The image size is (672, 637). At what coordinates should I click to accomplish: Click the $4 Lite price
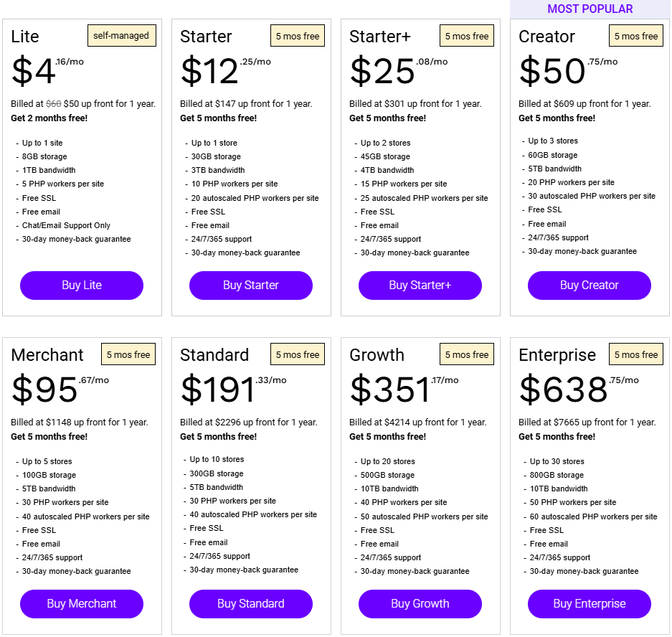34,72
